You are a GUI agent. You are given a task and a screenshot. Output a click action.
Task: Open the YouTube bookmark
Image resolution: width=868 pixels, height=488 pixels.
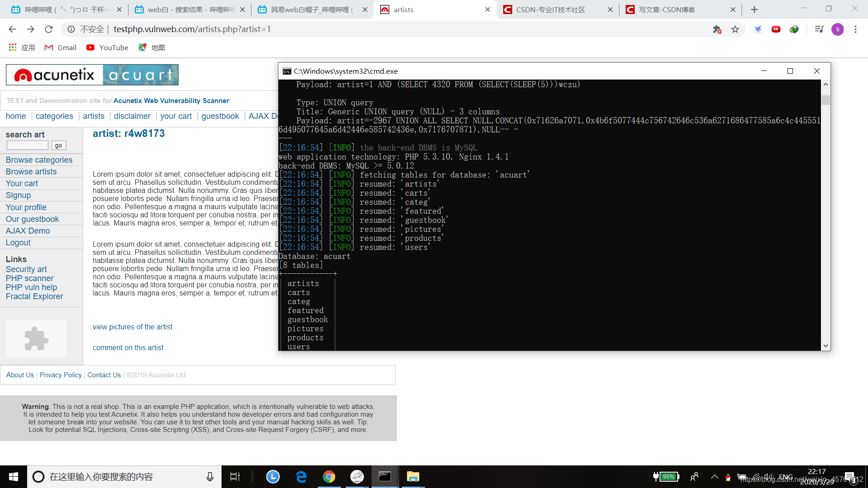pyautogui.click(x=107, y=47)
